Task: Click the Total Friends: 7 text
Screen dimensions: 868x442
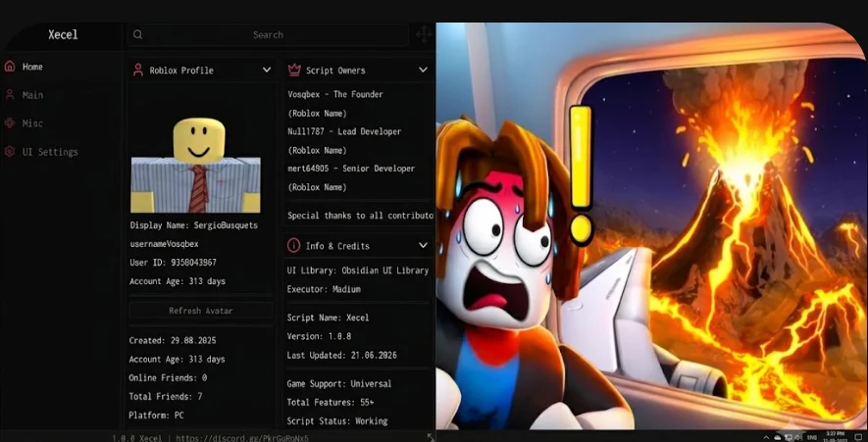Action: 166,396
